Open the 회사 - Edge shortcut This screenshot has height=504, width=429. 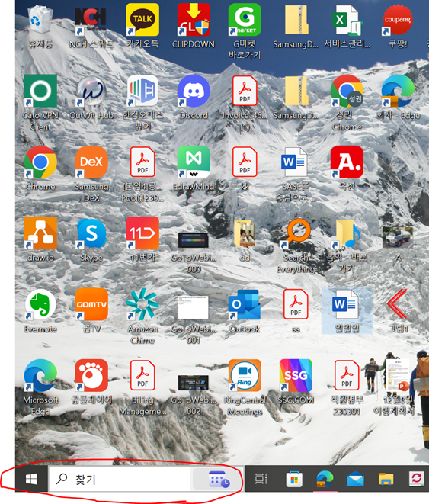pos(398,91)
